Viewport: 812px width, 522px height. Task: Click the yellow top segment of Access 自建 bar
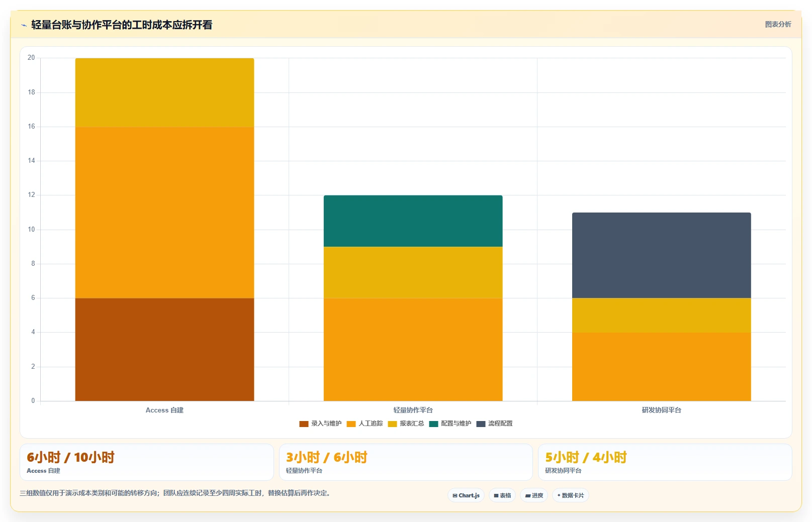pyautogui.click(x=164, y=93)
